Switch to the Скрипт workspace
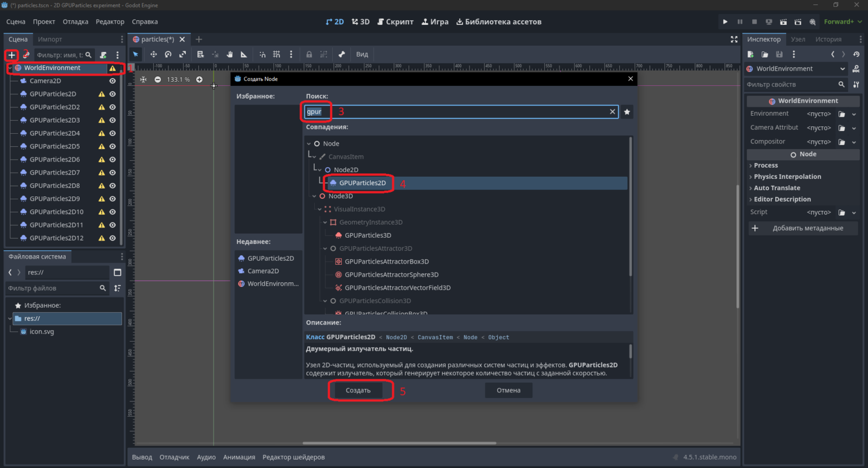Image resolution: width=868 pixels, height=468 pixels. coord(396,22)
